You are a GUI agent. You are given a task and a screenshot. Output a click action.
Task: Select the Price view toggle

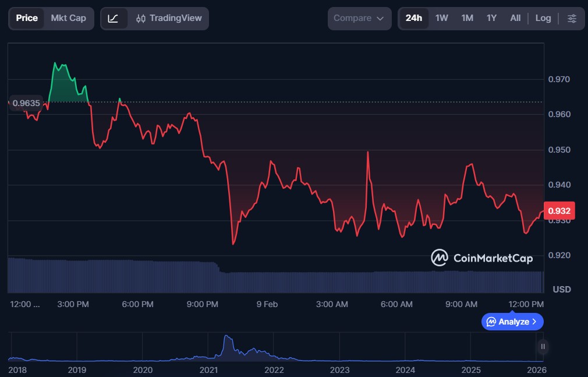[27, 18]
